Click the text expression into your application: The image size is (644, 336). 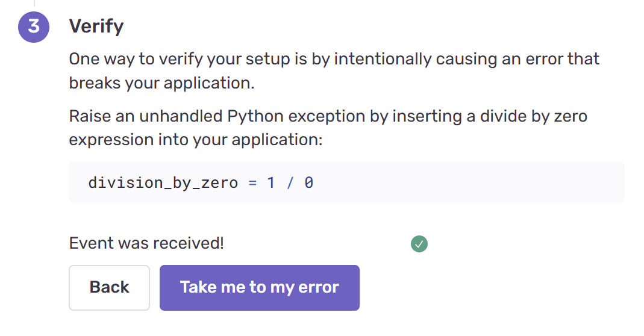tap(196, 140)
